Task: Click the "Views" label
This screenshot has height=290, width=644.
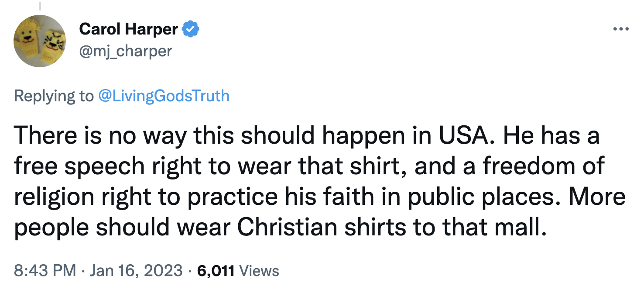Action: pyautogui.click(x=260, y=271)
